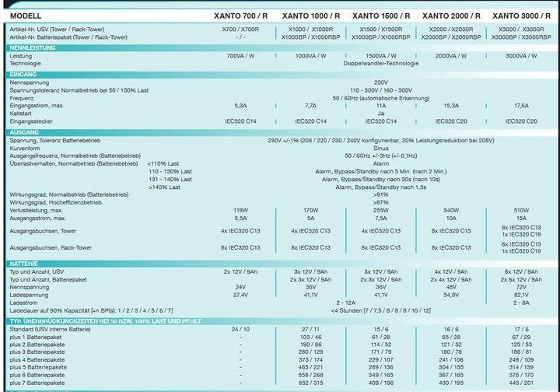The width and height of the screenshot is (560, 392).
Task: Click battery pack number "X2000BP / X2000RBP"
Action: 451,37
